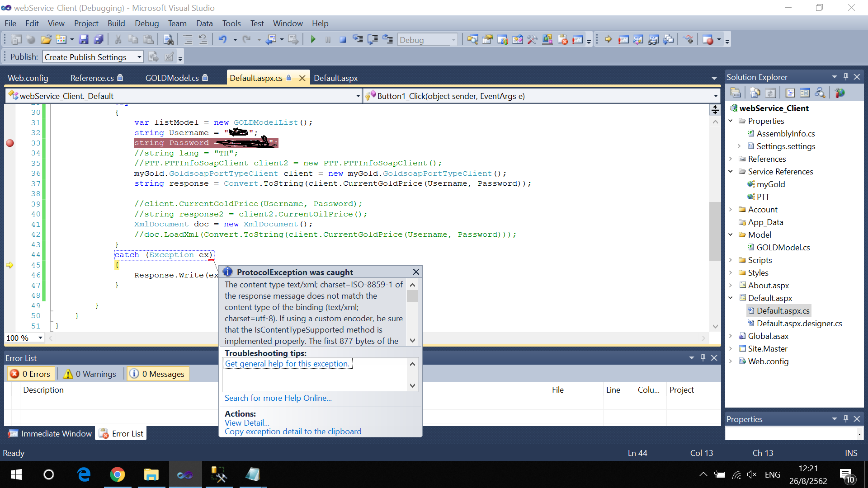Click the Undo arrow icon
The height and width of the screenshot is (488, 868).
pyautogui.click(x=222, y=40)
